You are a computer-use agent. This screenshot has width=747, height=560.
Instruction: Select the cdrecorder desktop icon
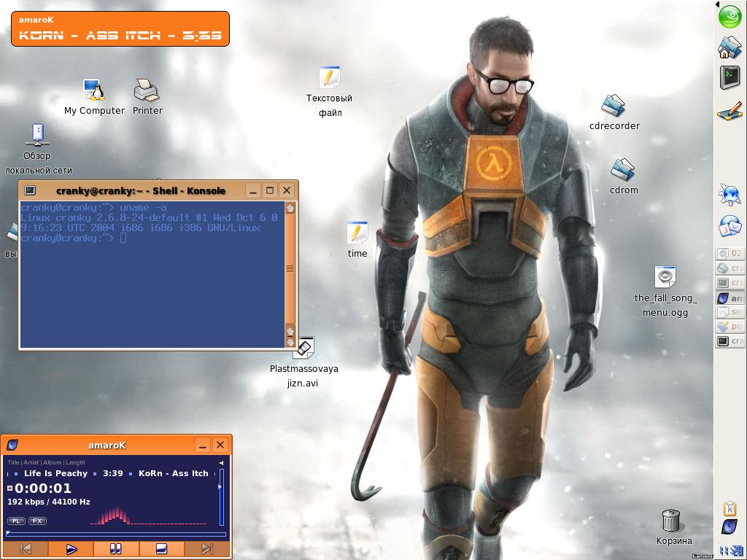[614, 112]
